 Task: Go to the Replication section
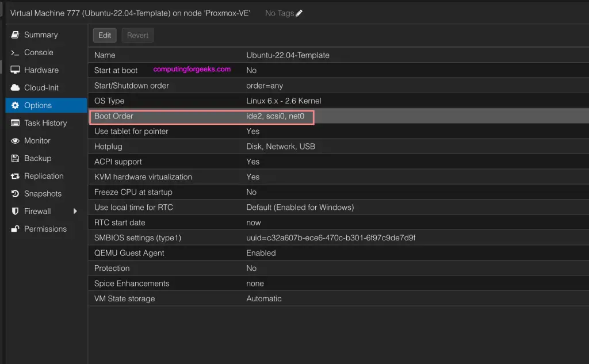coord(46,176)
